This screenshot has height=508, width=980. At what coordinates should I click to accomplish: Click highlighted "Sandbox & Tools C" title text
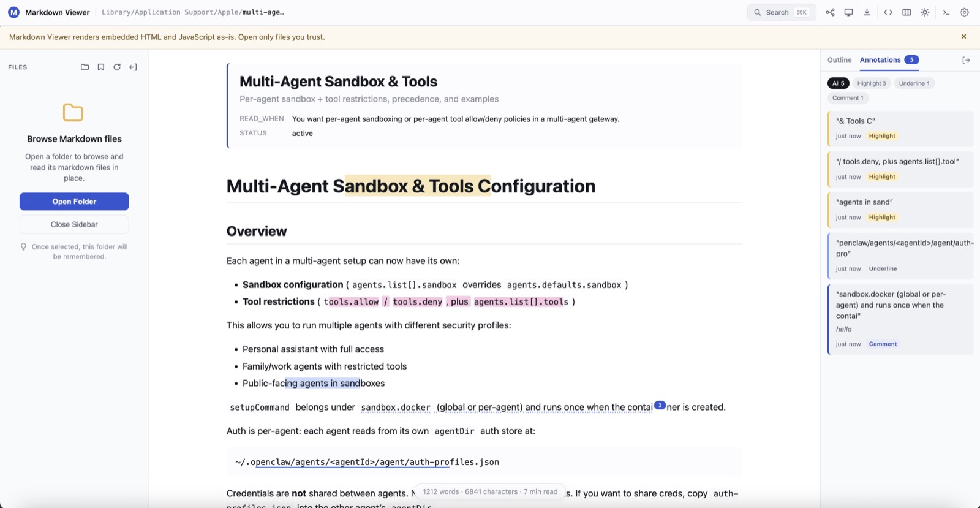pyautogui.click(x=418, y=186)
